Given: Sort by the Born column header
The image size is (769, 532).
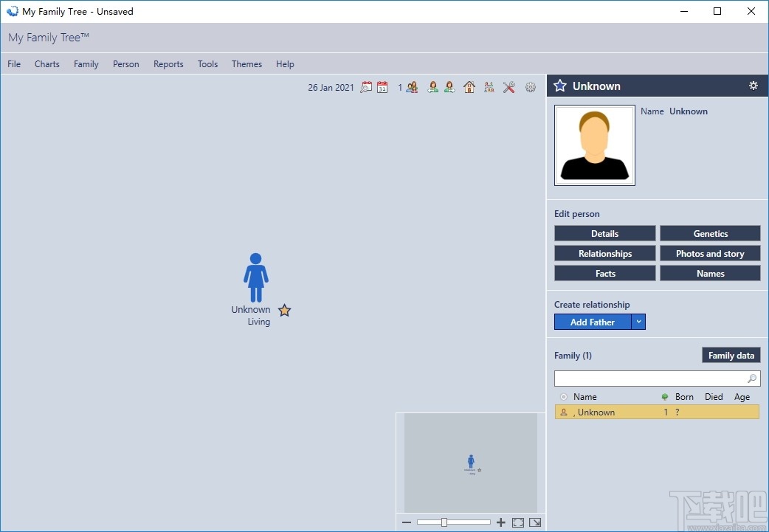Looking at the screenshot, I should click(x=684, y=397).
